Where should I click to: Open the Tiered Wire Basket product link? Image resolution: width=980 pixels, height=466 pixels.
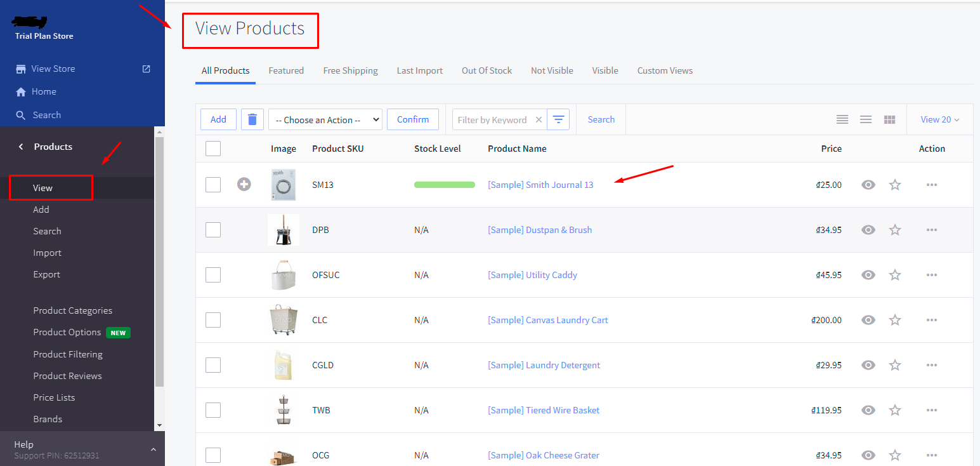[543, 410]
